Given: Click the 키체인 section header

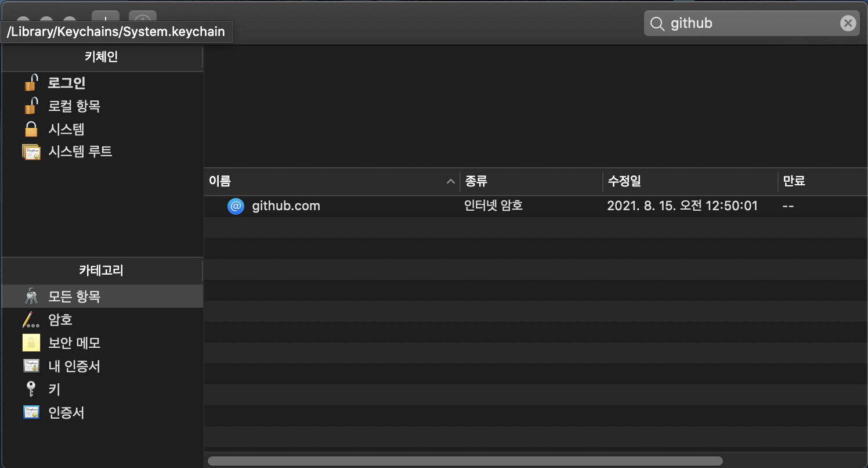Looking at the screenshot, I should click(x=102, y=57).
